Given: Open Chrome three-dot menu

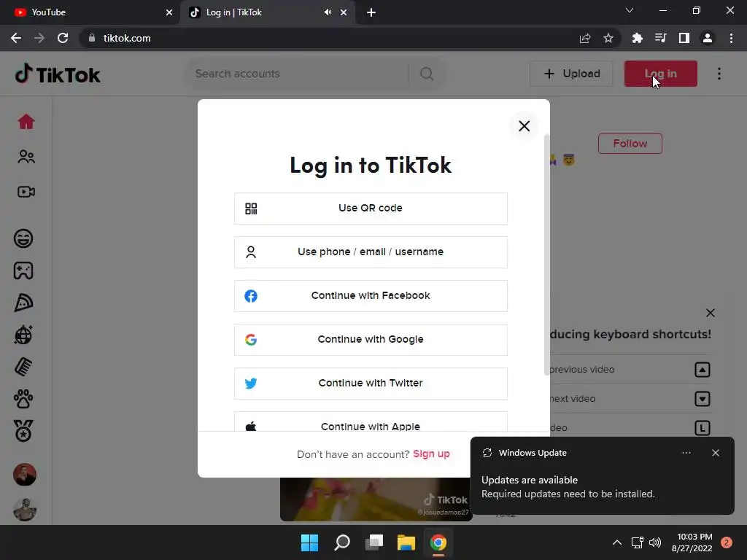Looking at the screenshot, I should pos(731,38).
